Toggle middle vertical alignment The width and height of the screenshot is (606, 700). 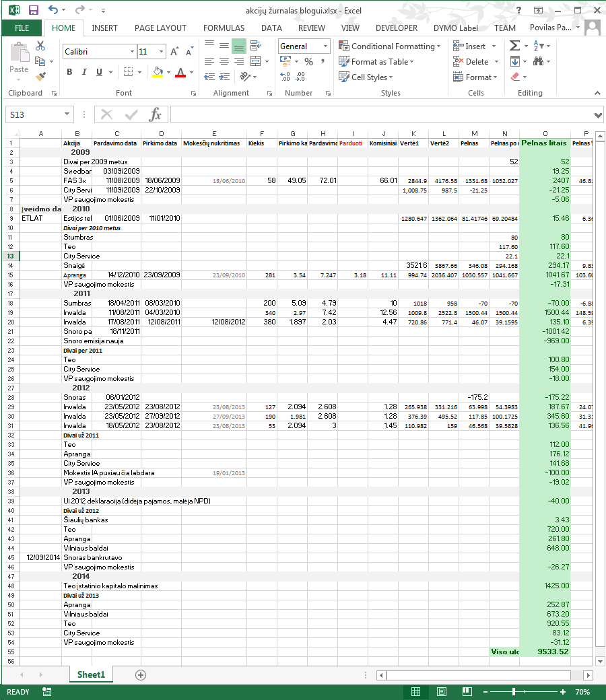(x=224, y=46)
